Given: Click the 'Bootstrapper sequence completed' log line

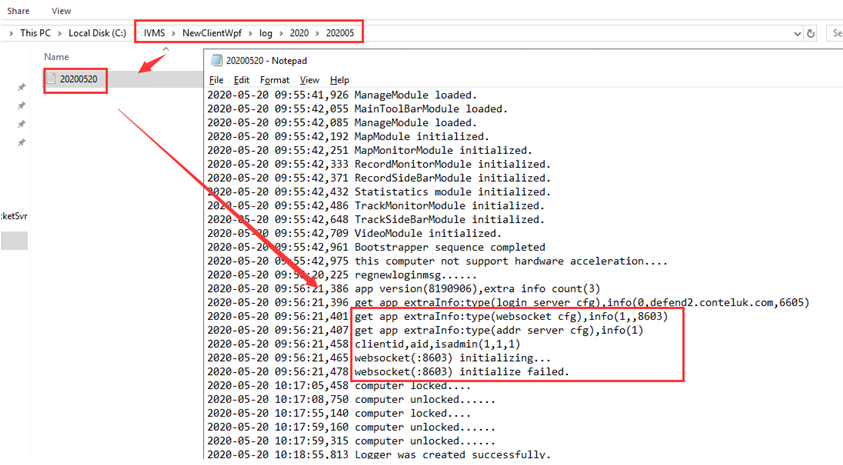Looking at the screenshot, I should click(376, 247).
